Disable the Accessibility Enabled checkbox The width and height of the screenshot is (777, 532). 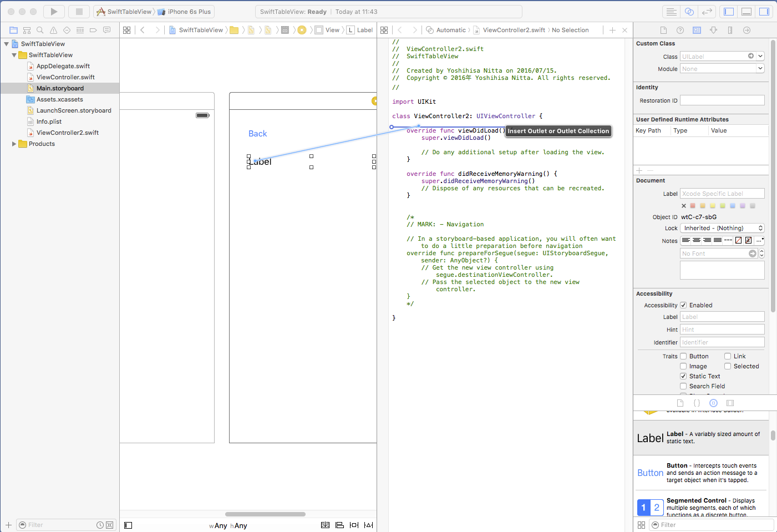point(683,305)
